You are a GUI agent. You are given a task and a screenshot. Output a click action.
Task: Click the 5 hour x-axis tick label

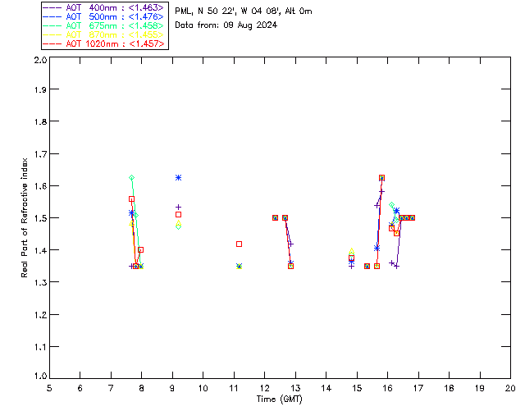coord(49,388)
